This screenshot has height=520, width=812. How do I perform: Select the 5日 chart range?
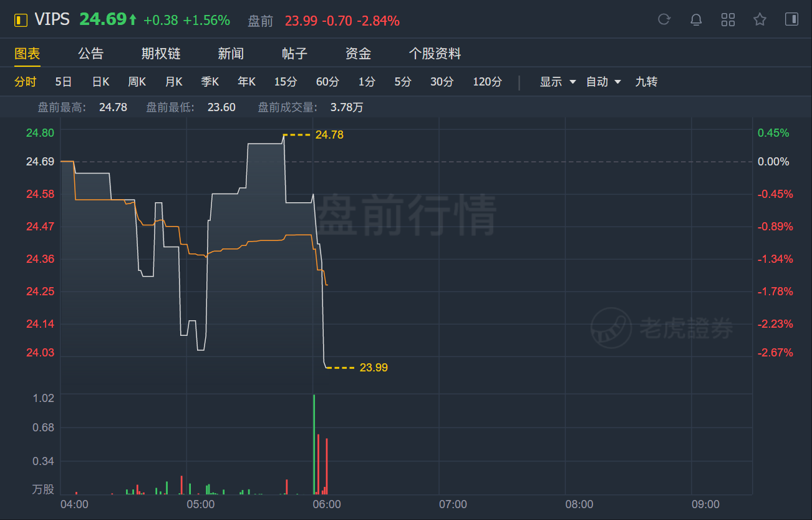click(x=63, y=82)
